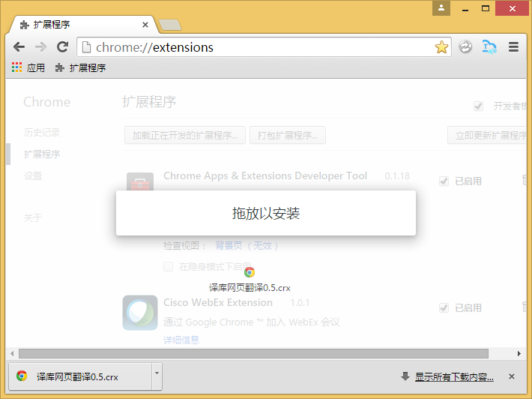Toggle 已启用 for Chrome Apps Developer Tool

[x=444, y=181]
